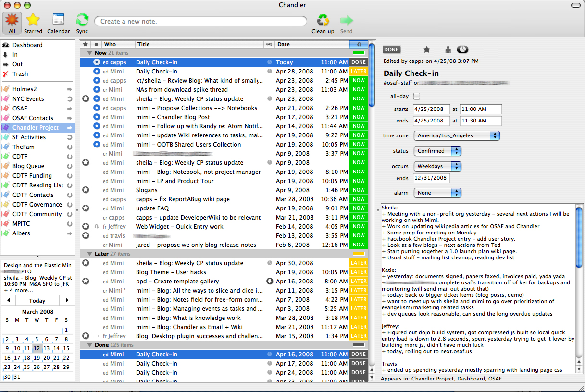The image size is (585, 392).
Task: Tick the all-day checkbox
Action: tap(417, 96)
